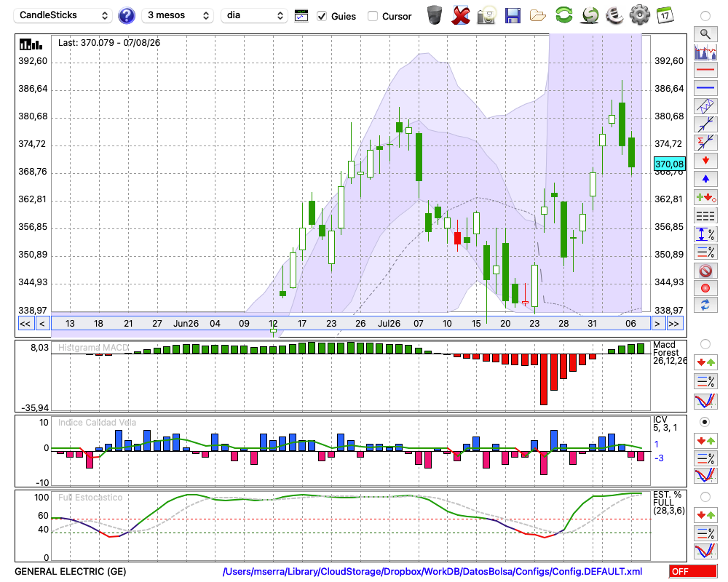728x582 pixels.
Task: Open the calendar date icon
Action: pos(665,15)
